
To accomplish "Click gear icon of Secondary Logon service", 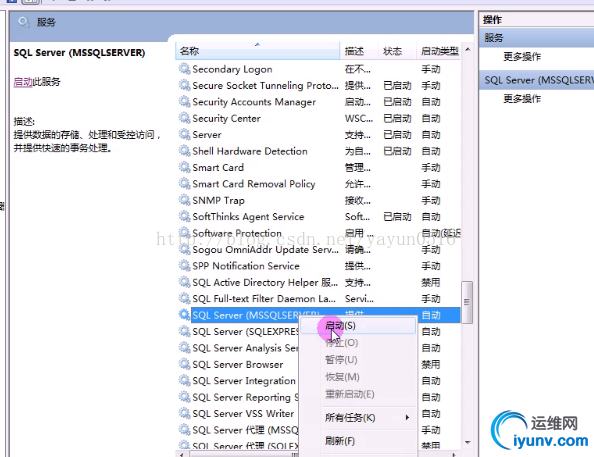I will point(184,69).
